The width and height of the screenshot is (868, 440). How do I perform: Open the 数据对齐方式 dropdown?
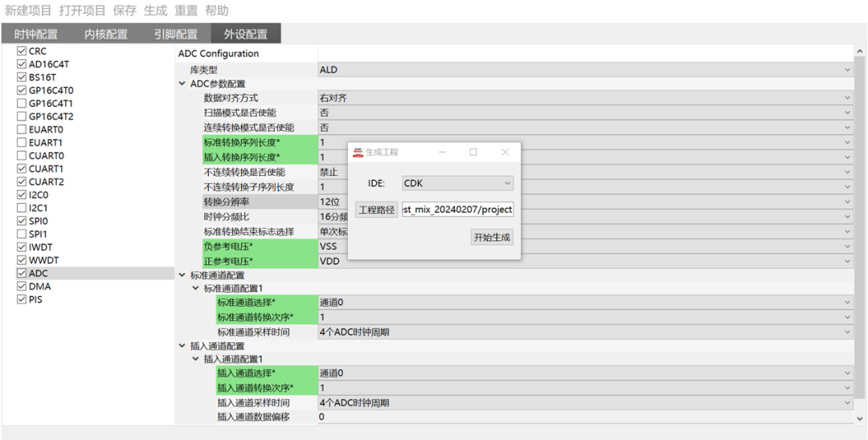586,99
